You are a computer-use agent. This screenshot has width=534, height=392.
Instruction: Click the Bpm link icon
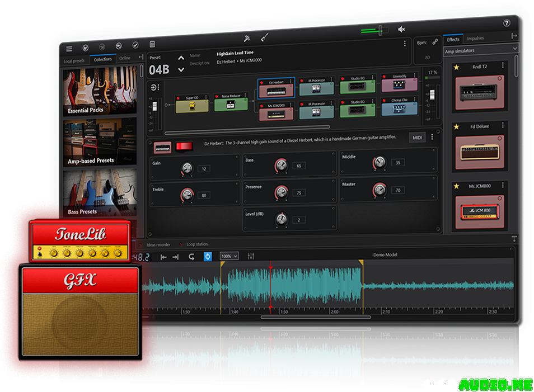[x=435, y=42]
